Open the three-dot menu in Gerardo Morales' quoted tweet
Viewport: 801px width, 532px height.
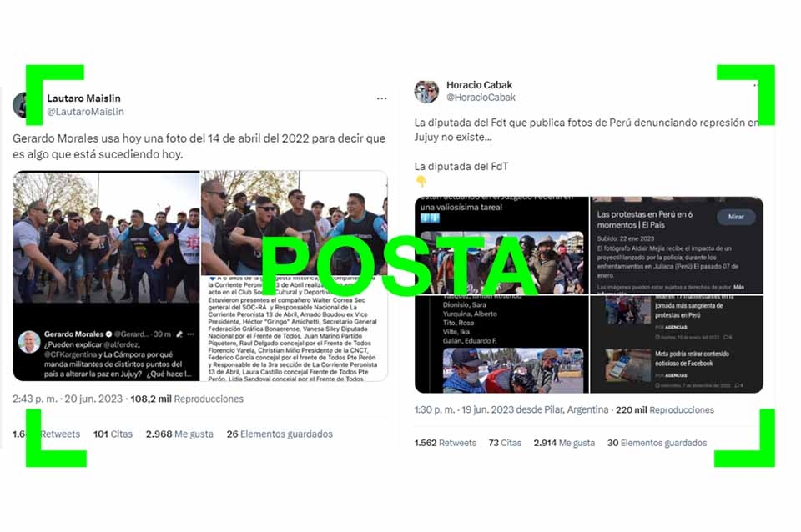(190, 334)
